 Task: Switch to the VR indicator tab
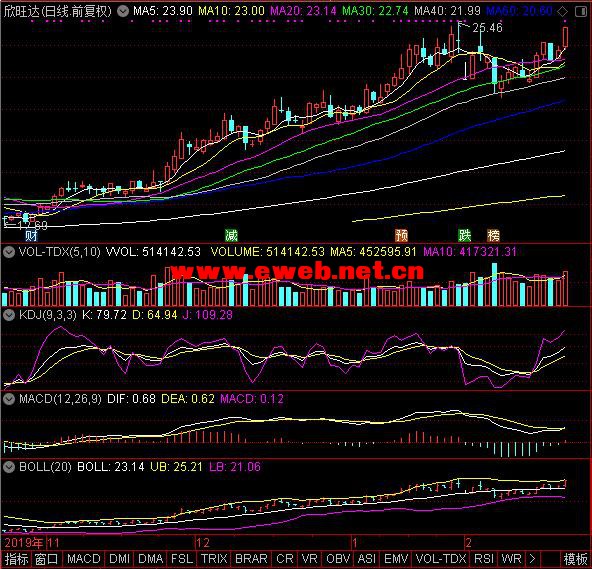pos(310,559)
